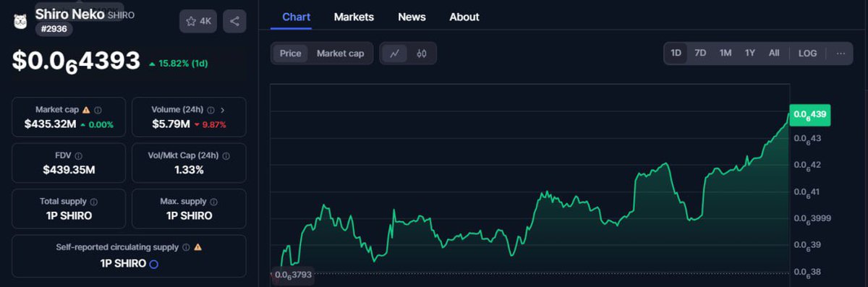Open the three-dots chart options menu
This screenshot has width=868, height=287.
point(841,53)
